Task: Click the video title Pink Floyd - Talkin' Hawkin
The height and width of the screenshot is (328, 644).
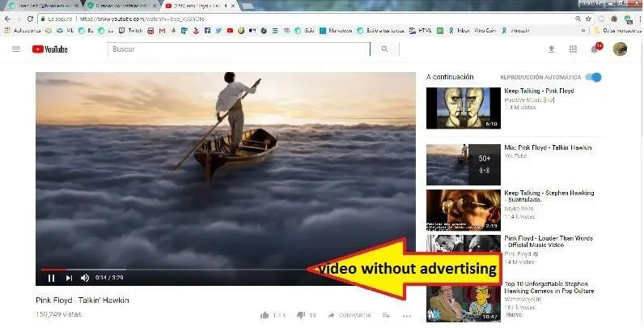Action: click(x=83, y=300)
